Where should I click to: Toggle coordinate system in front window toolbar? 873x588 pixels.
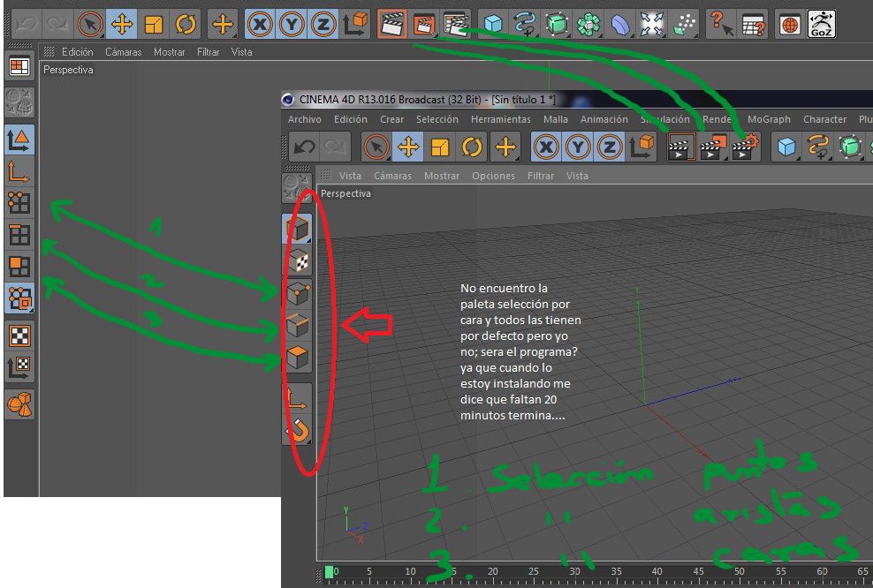tap(641, 147)
